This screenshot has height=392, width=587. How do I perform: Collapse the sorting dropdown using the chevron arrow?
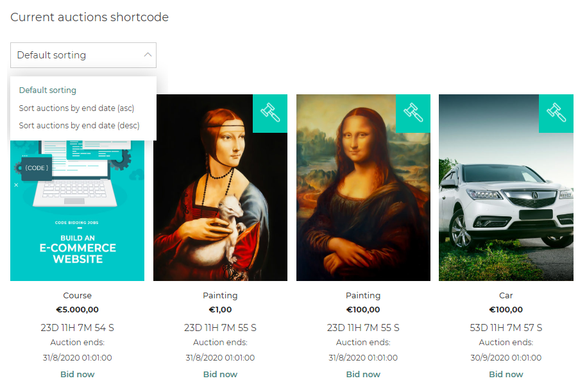[x=148, y=55]
